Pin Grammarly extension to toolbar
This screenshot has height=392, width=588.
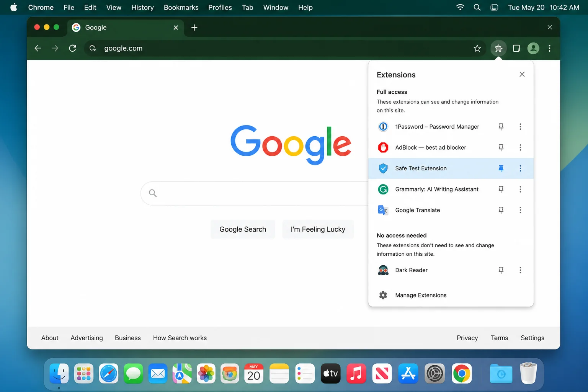[x=501, y=189]
